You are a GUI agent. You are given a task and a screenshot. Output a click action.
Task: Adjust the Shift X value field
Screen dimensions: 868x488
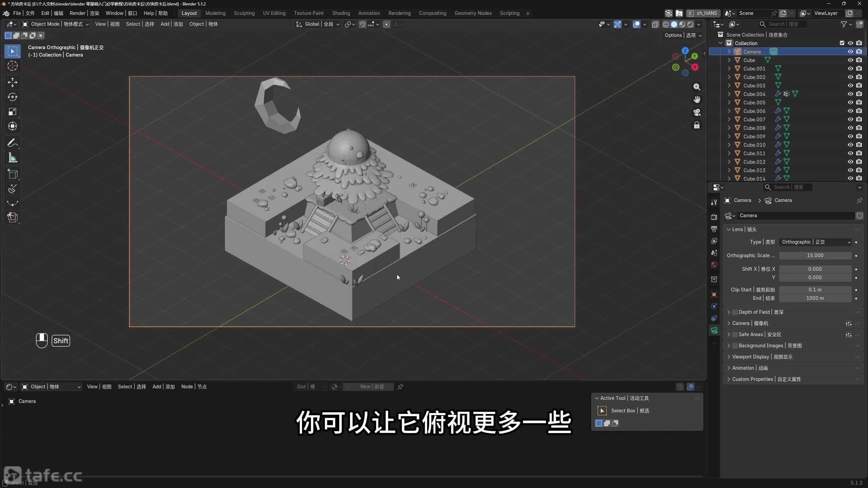point(815,269)
